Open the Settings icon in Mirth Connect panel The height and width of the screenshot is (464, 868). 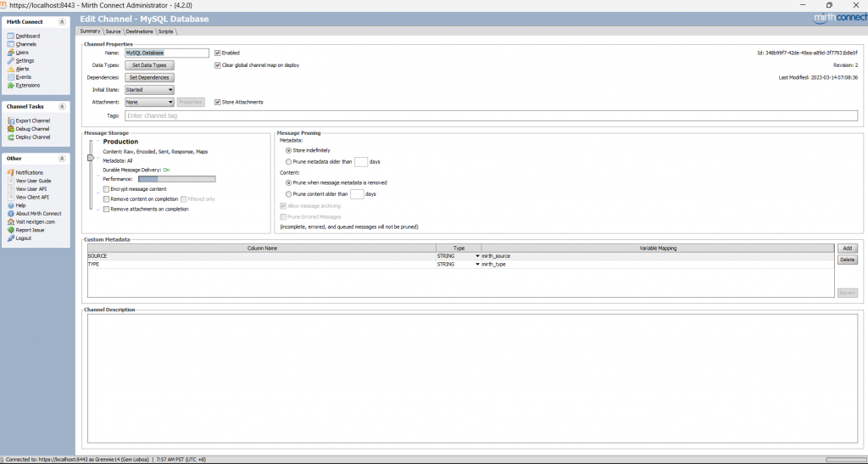[x=10, y=61]
